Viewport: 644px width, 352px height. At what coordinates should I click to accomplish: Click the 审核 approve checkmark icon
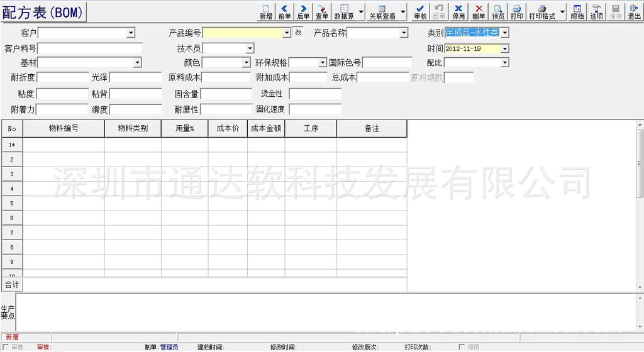pos(420,12)
